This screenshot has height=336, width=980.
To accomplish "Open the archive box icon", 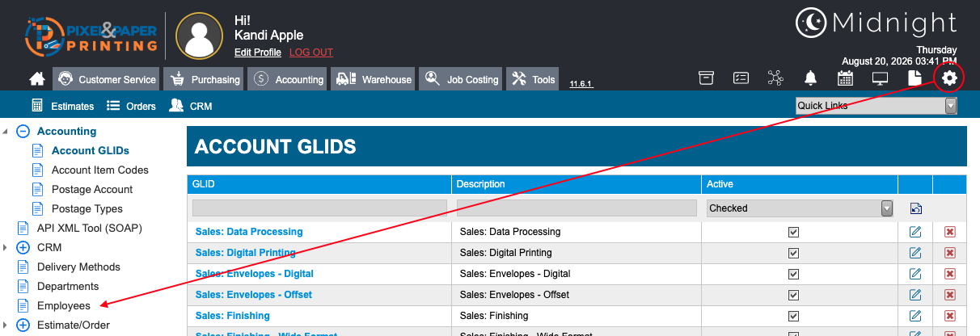I will pyautogui.click(x=706, y=78).
